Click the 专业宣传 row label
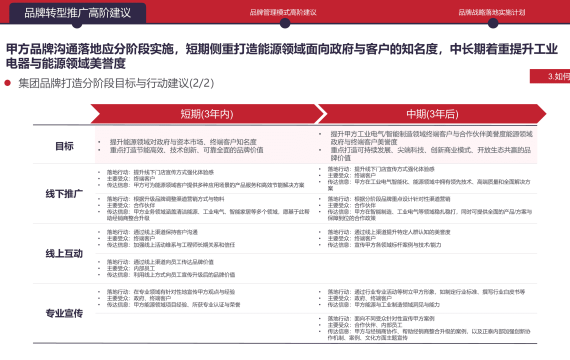Screen dimensions: 570x360 point(64,313)
